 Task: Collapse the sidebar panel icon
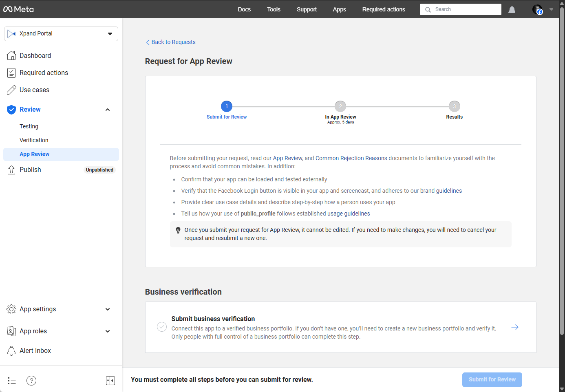click(x=110, y=381)
